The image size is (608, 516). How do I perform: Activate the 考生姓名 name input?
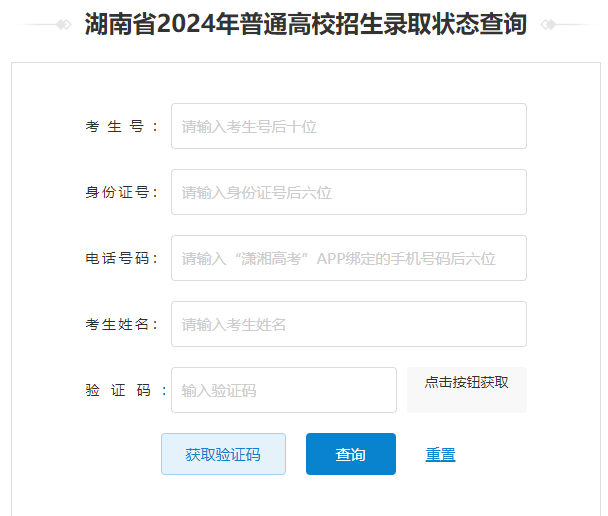(348, 324)
